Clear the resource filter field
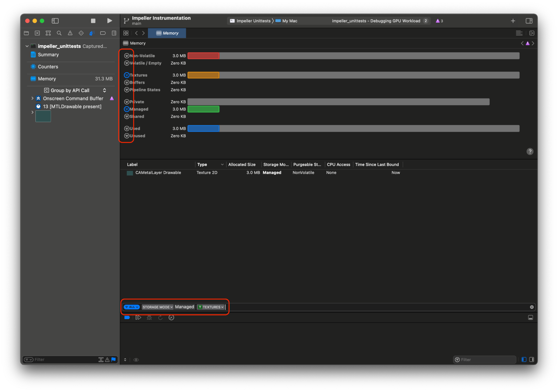 (531, 307)
